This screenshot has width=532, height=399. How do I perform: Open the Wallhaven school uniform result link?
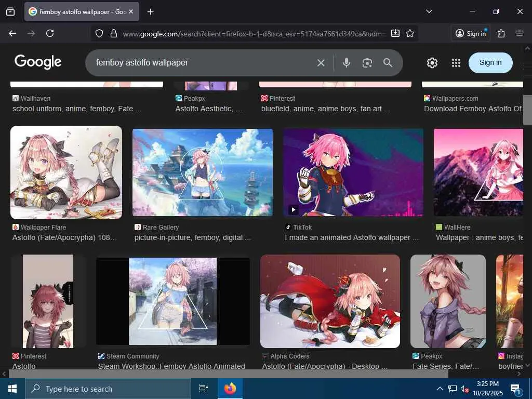pos(77,109)
